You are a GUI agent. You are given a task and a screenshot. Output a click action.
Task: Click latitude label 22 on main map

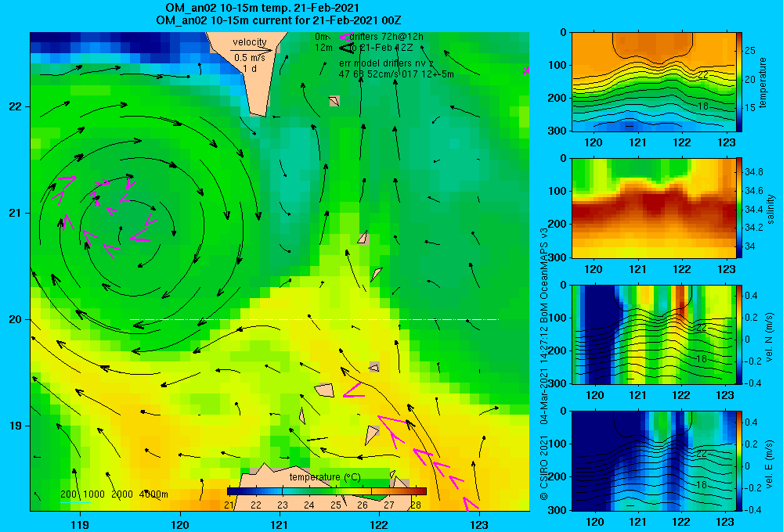coord(15,107)
